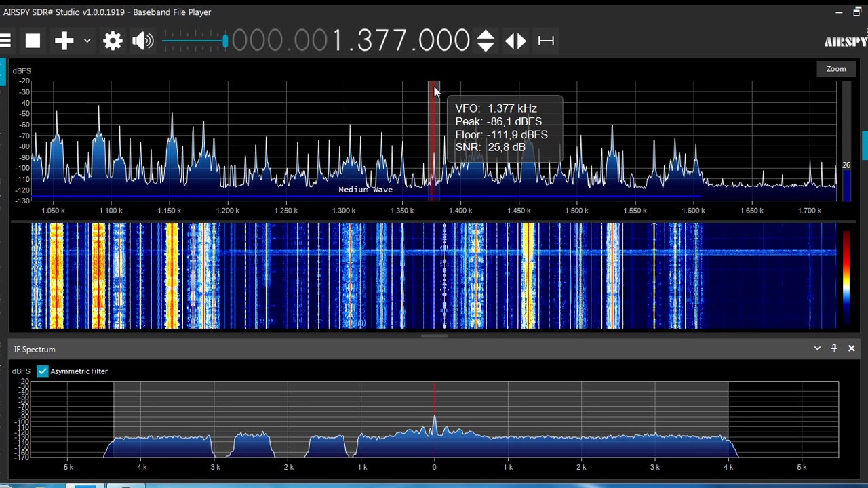Toggle the Asymmetric Filter checkbox
Viewport: 868px width, 488px height.
43,371
